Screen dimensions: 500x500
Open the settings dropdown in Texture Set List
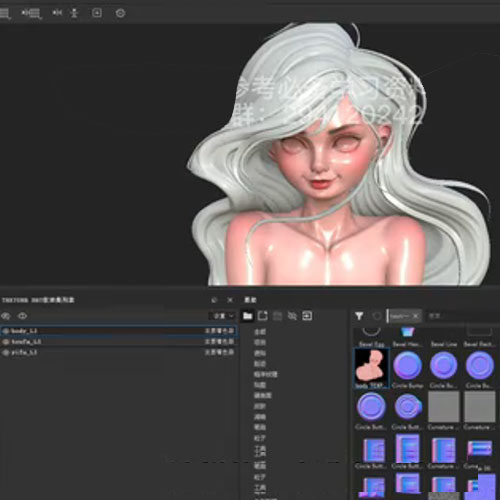pyautogui.click(x=223, y=316)
